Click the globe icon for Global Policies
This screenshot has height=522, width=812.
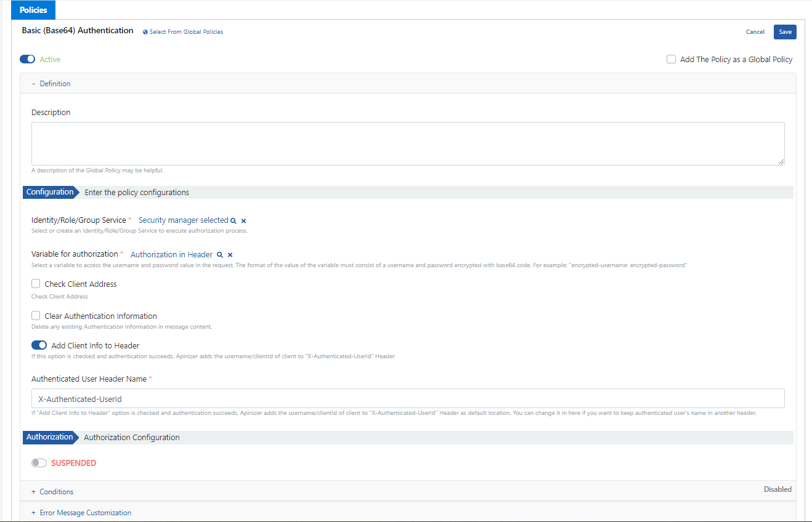(145, 32)
